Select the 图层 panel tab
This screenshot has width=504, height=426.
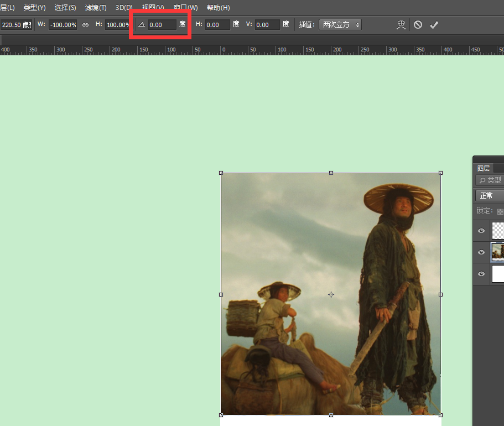(483, 168)
